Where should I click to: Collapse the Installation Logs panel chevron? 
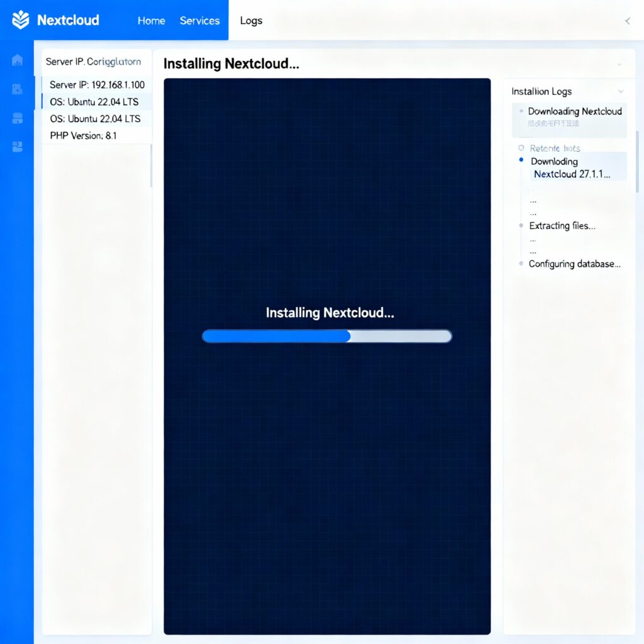pos(621,92)
